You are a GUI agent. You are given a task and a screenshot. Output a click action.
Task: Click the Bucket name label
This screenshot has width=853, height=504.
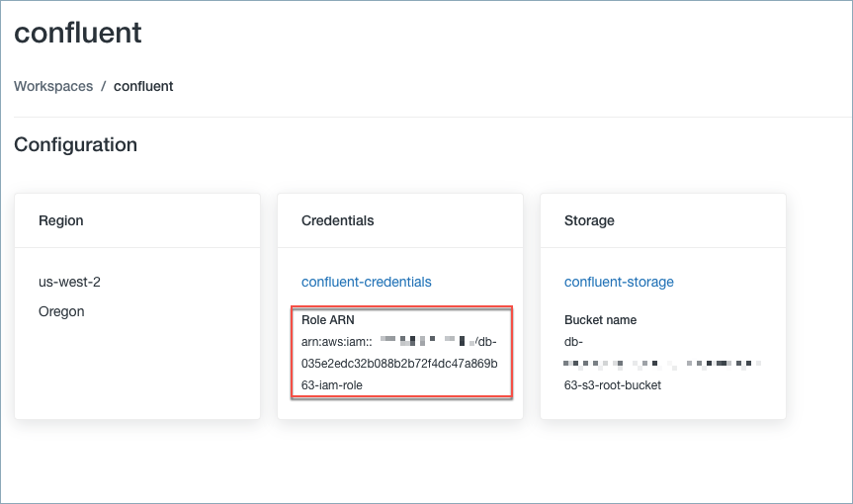600,320
